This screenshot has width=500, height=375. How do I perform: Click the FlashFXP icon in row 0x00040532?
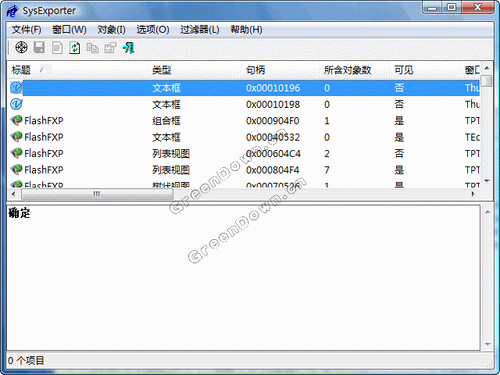pyautogui.click(x=16, y=137)
